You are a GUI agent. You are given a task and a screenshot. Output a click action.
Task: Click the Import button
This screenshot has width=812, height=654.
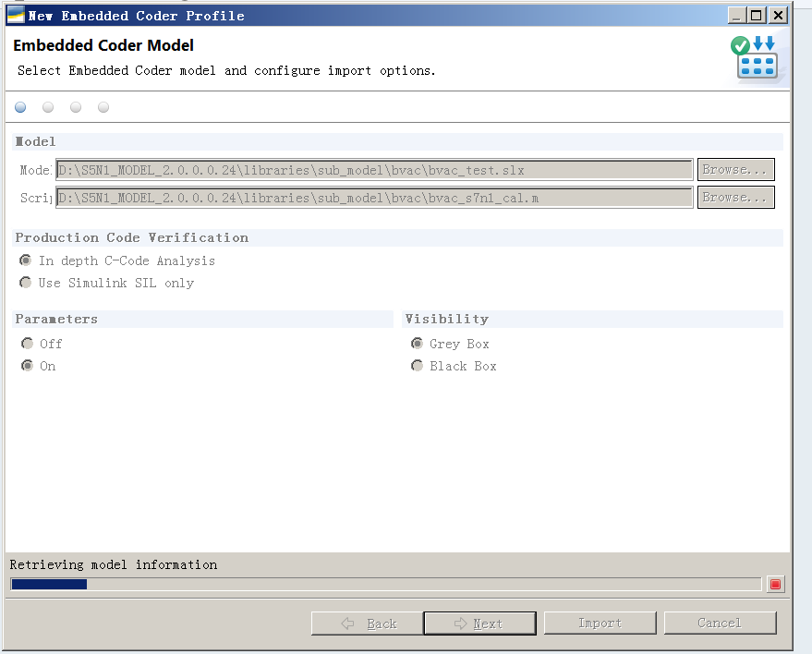click(600, 623)
